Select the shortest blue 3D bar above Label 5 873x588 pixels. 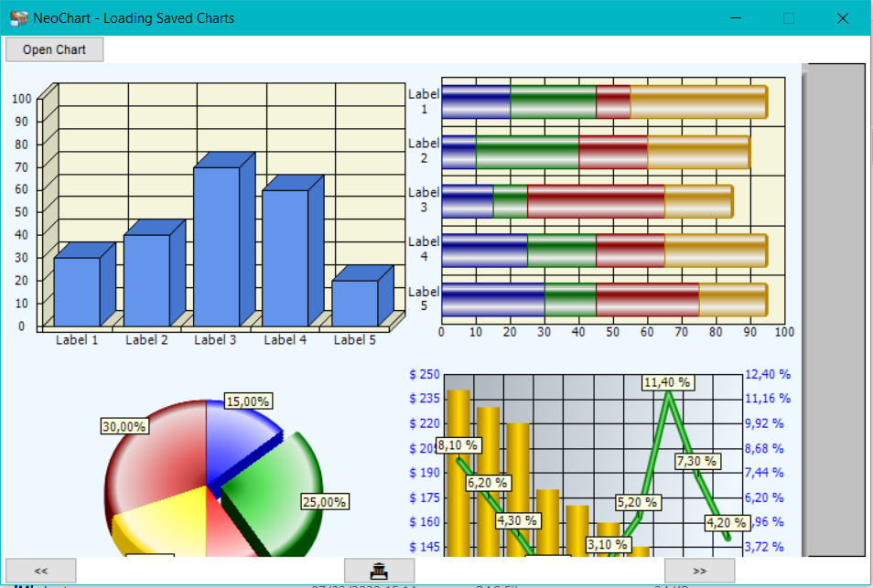click(354, 304)
